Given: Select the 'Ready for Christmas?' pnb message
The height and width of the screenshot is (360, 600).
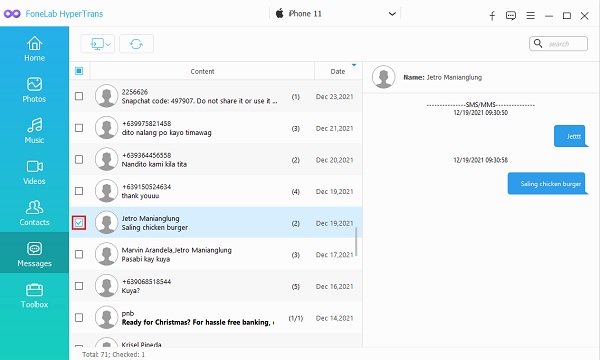Looking at the screenshot, I should (216, 318).
